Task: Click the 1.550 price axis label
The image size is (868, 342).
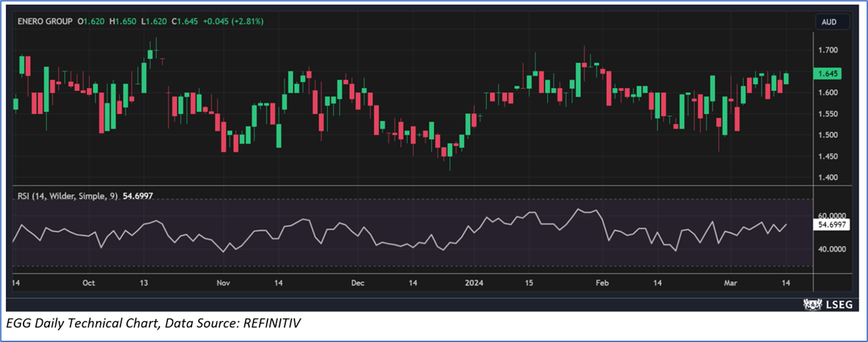Action: pos(828,114)
